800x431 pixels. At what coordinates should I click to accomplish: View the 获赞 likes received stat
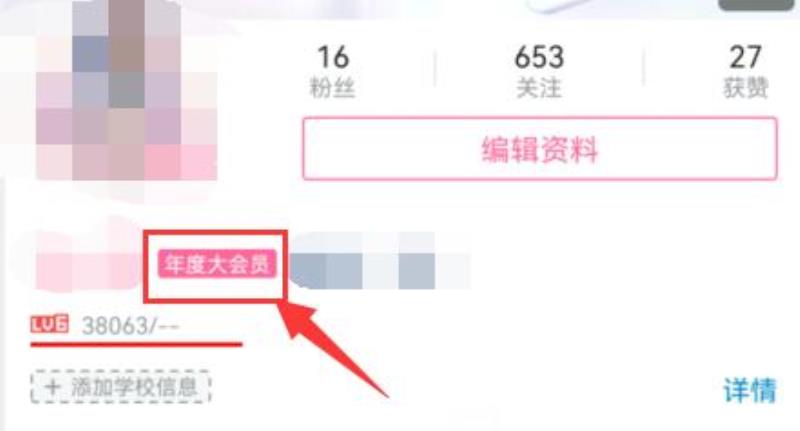click(745, 71)
